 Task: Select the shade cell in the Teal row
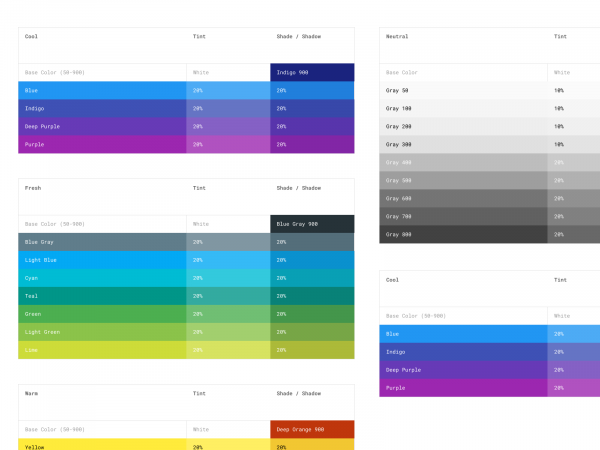point(312,296)
